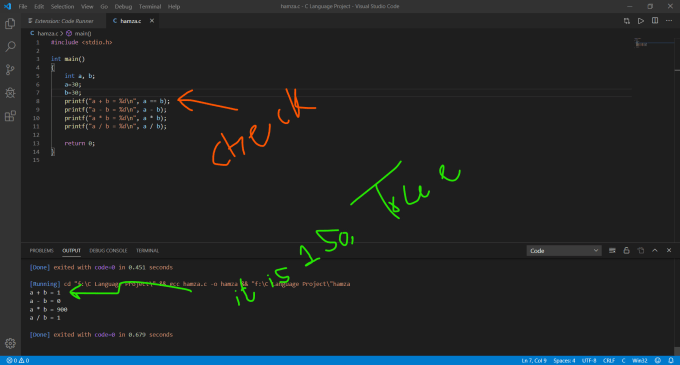Click line number 8 in the gutter
Viewport: 680px width, 365px height.
pyautogui.click(x=38, y=101)
